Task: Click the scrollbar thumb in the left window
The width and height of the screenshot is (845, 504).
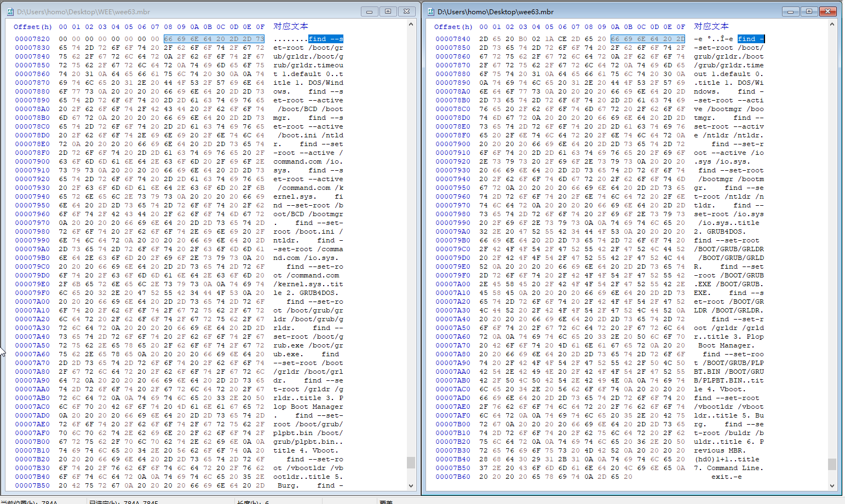Action: pyautogui.click(x=411, y=463)
